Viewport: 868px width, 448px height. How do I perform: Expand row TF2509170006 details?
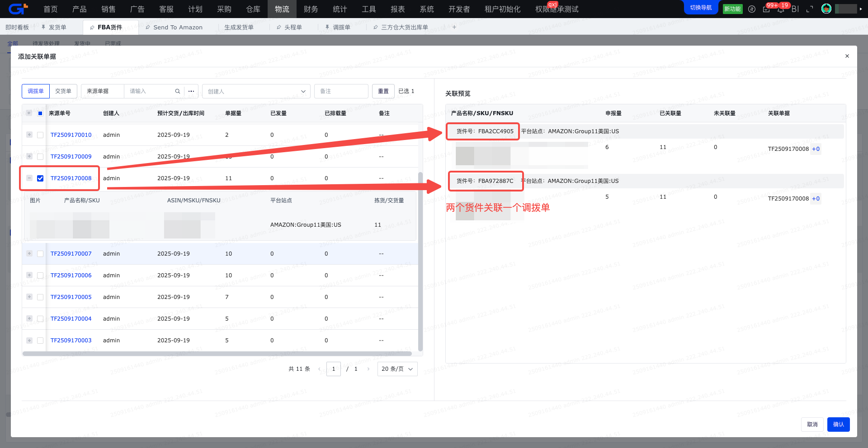pos(29,275)
